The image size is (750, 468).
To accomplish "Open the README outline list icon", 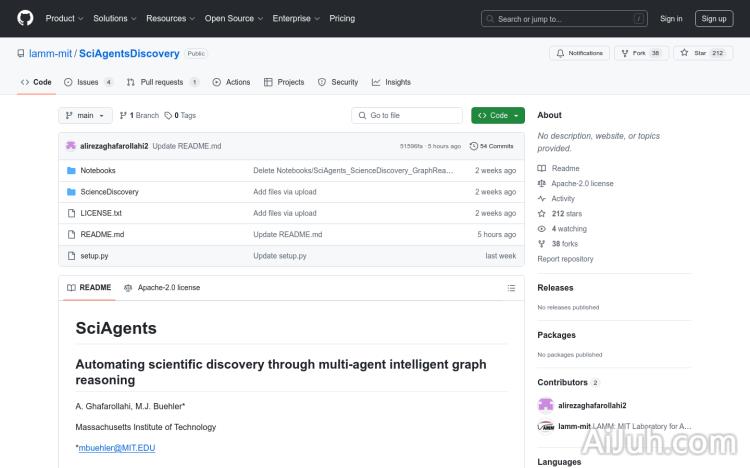I will coord(511,288).
